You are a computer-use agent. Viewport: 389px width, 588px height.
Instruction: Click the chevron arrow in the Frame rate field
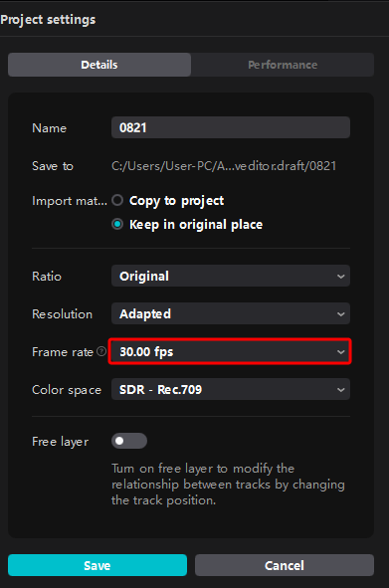pyautogui.click(x=340, y=352)
